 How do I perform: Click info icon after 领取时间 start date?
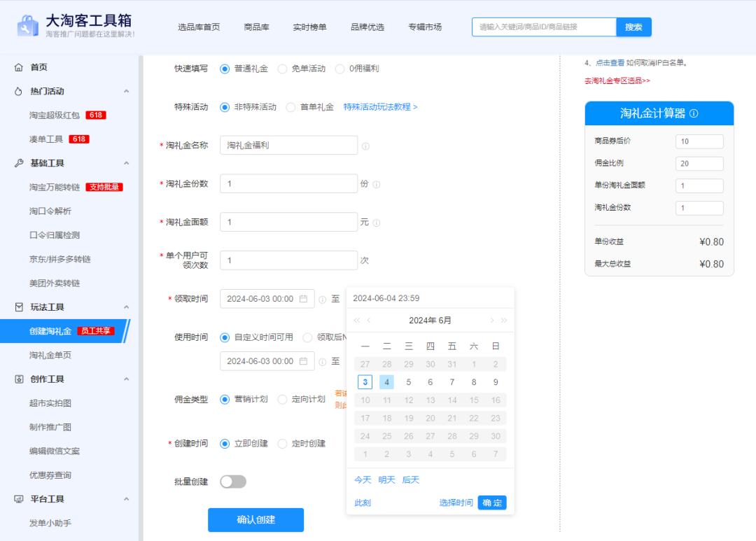tap(323, 300)
